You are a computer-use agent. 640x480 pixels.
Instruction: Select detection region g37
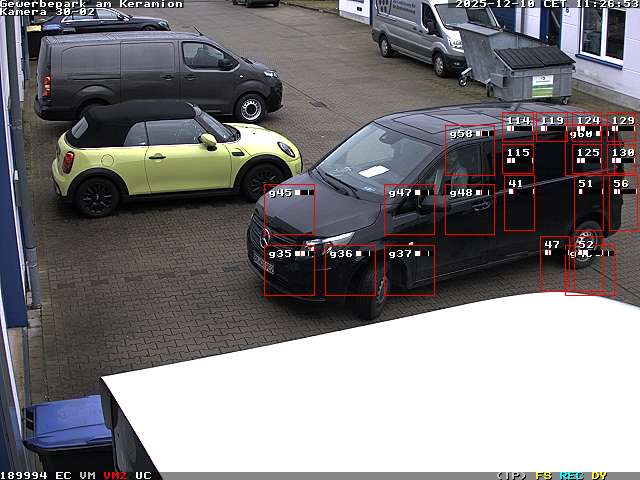(409, 270)
